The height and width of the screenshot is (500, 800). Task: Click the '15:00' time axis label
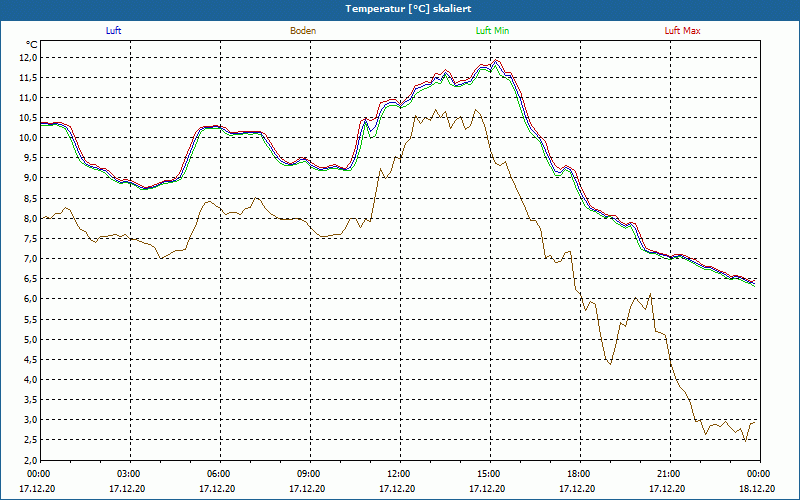click(x=488, y=474)
